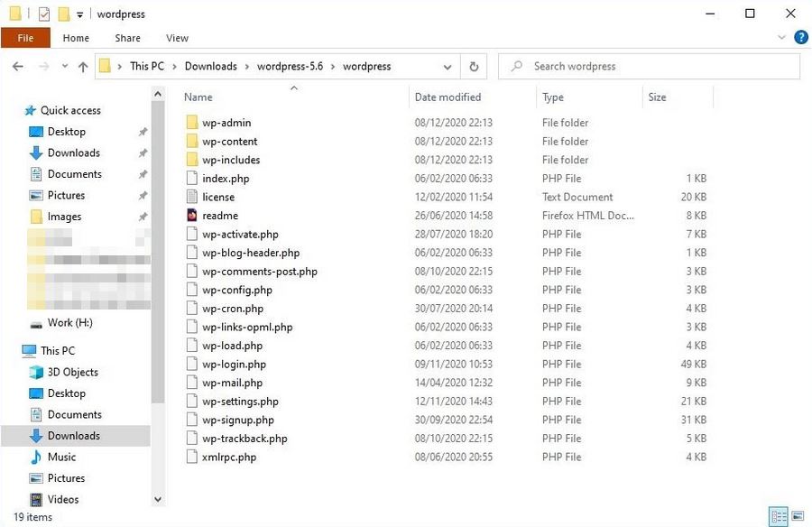Select the license text document icon
Image resolution: width=812 pixels, height=527 pixels.
tap(191, 197)
